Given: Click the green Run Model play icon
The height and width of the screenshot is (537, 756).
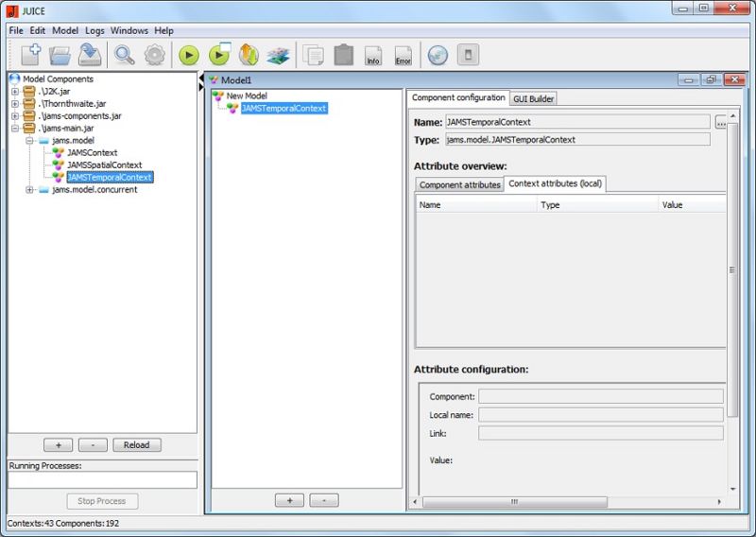Looking at the screenshot, I should 189,55.
